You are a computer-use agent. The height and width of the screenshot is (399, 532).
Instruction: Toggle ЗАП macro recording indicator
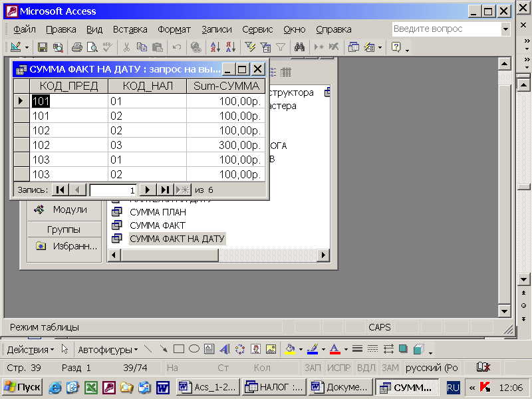(x=313, y=368)
